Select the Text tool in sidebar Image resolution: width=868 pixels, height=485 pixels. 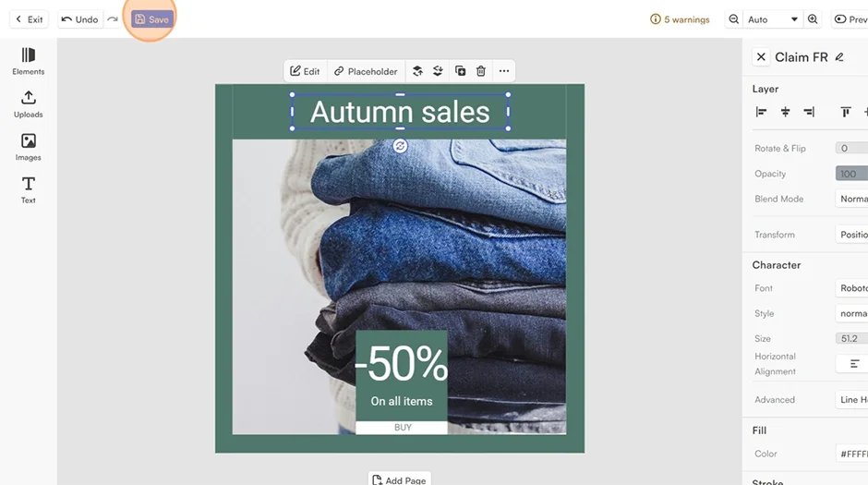(29, 190)
